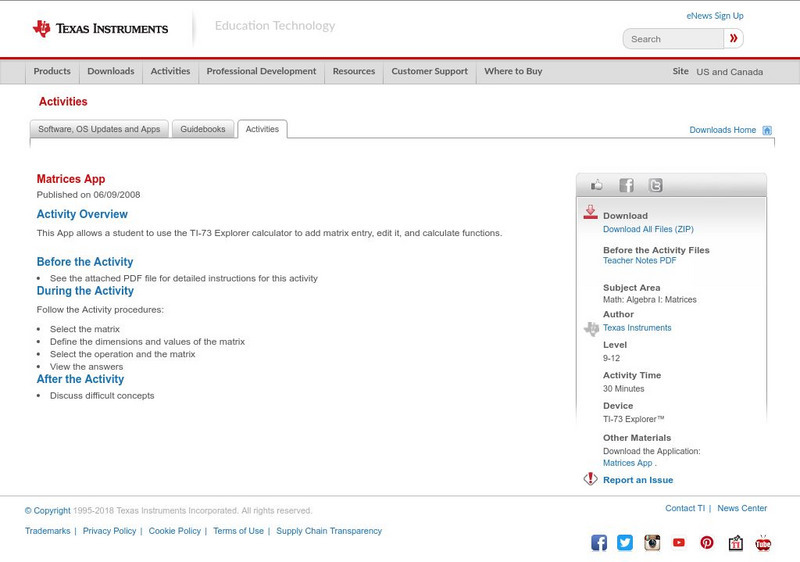Click the '30 Minutes' activity time
The height and width of the screenshot is (562, 800).
pos(623,389)
